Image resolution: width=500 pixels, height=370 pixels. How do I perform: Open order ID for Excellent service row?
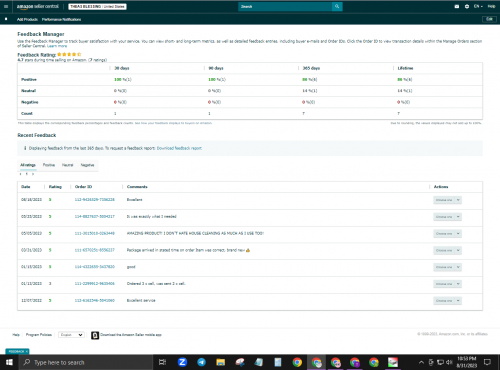(x=95, y=300)
